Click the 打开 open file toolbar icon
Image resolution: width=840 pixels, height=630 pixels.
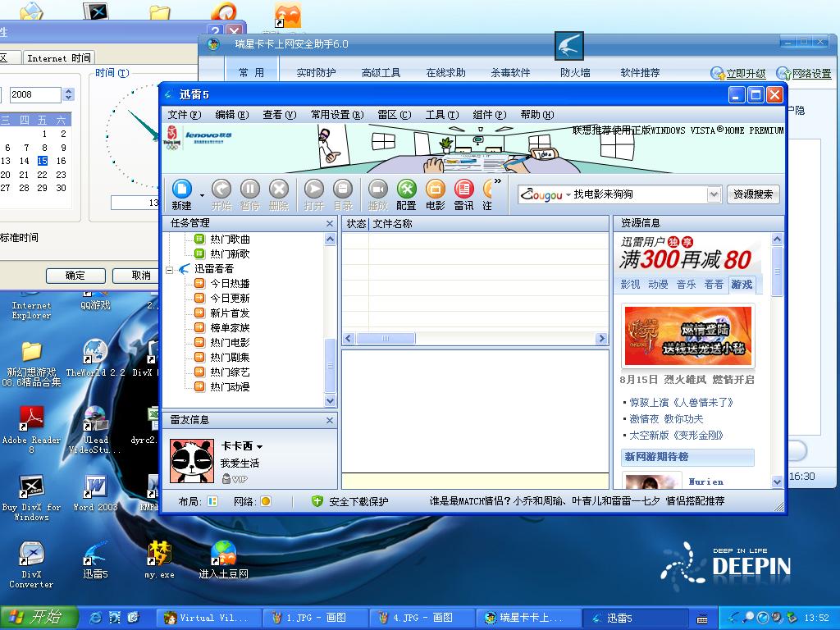[314, 195]
